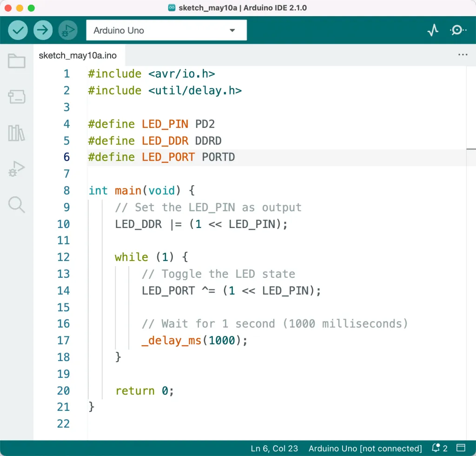
Task: Select the sketch_may10a.ino tab
Action: [78, 56]
